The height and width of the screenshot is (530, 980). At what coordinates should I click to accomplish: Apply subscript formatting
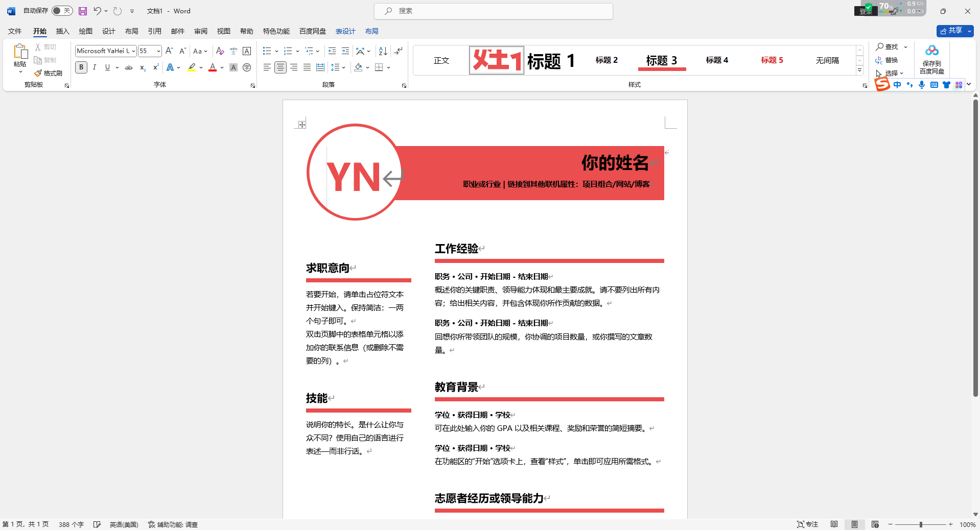[143, 67]
